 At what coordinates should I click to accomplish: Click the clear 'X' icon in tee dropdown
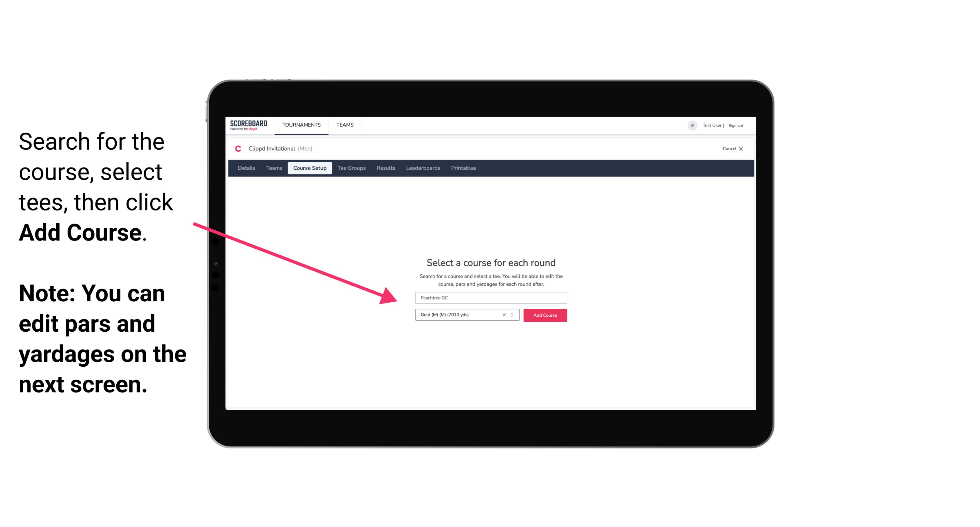pyautogui.click(x=504, y=315)
